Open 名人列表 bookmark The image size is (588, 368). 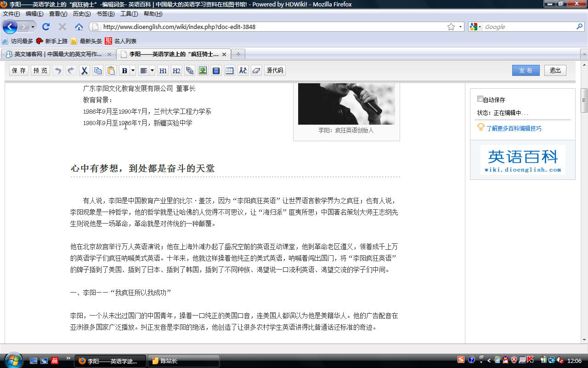[121, 41]
